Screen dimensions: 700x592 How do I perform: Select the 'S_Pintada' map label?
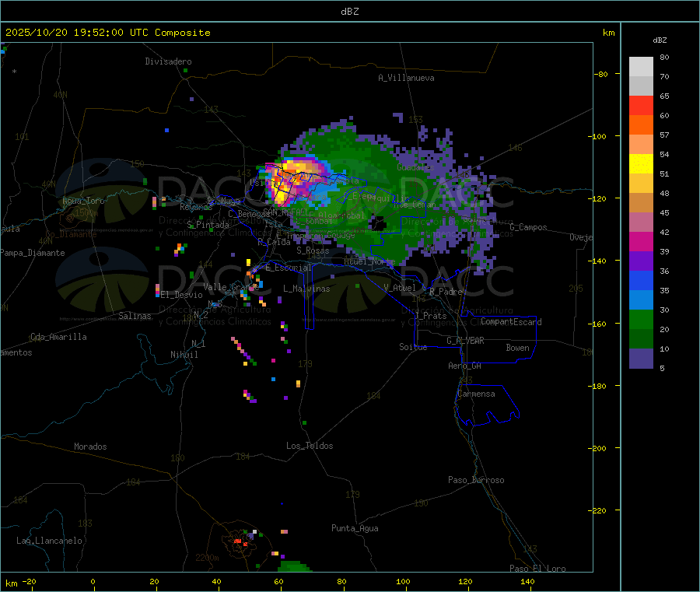click(x=208, y=225)
